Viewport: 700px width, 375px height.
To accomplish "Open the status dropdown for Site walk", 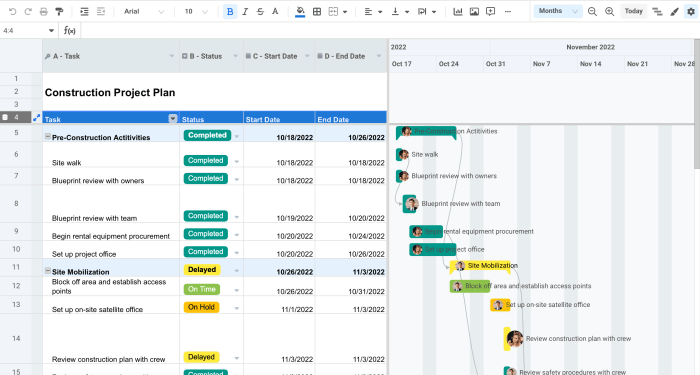I will 237,162.
